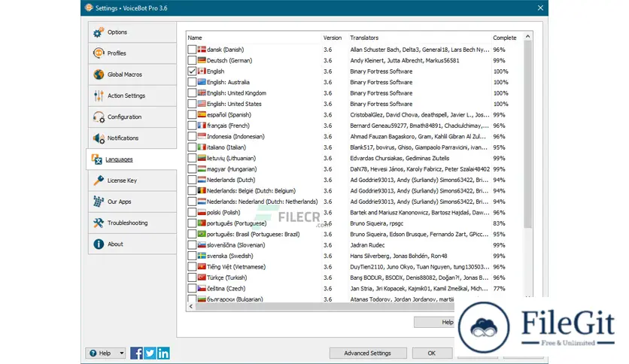Screen dimensions: 629x364
Task: Click the svenska (Swedish) flag icon
Action: coord(202,256)
